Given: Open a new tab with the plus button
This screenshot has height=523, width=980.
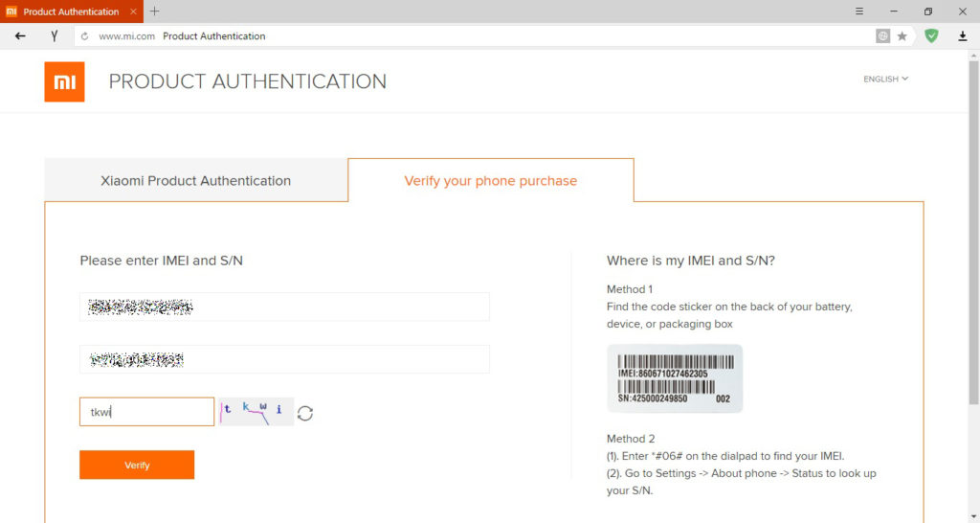Looking at the screenshot, I should pos(155,11).
